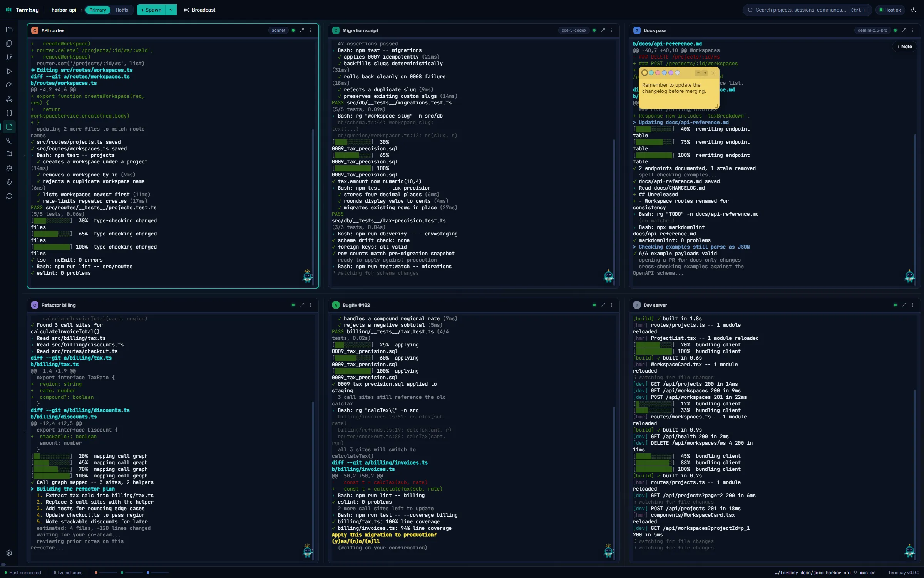Expand the Dev server panel to fullscreen
Viewport: 924px width, 578px height.
pyautogui.click(x=904, y=305)
